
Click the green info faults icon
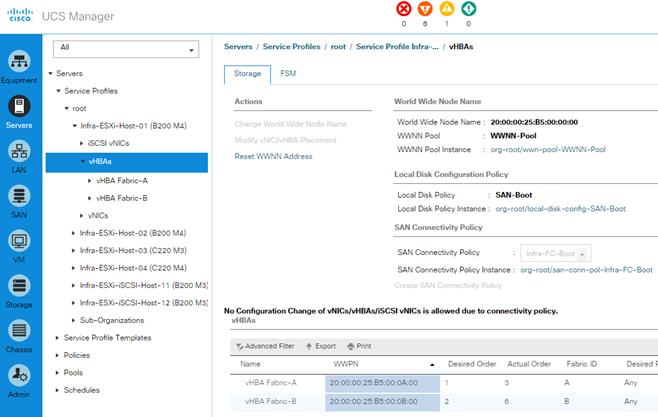pos(468,9)
